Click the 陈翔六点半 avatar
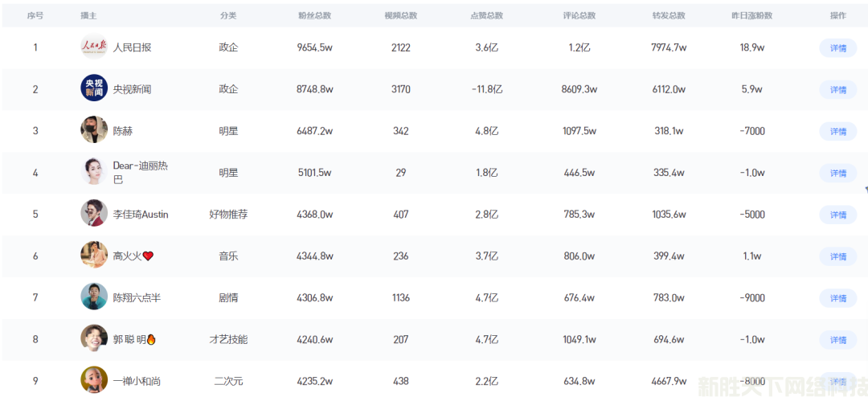Image resolution: width=868 pixels, height=397 pixels. point(94,297)
